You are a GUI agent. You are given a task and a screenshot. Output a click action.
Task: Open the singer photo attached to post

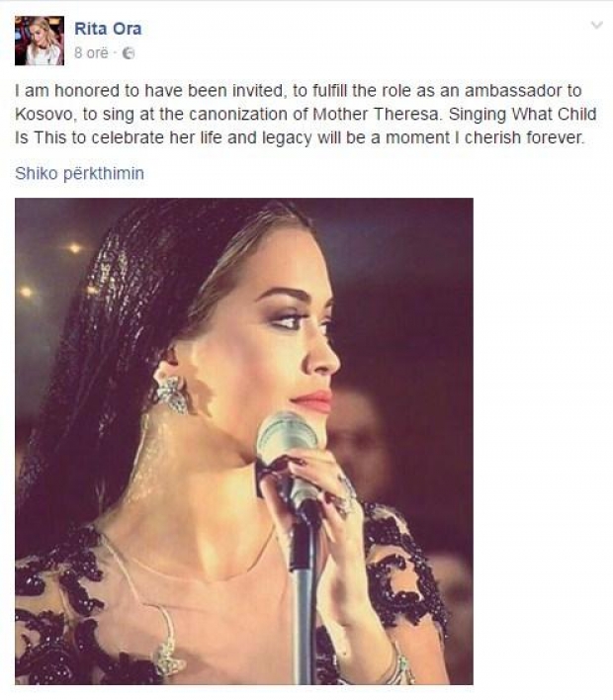click(x=244, y=441)
